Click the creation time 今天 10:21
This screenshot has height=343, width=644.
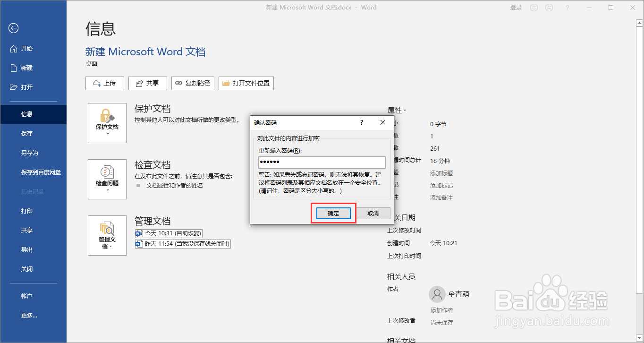coord(443,243)
